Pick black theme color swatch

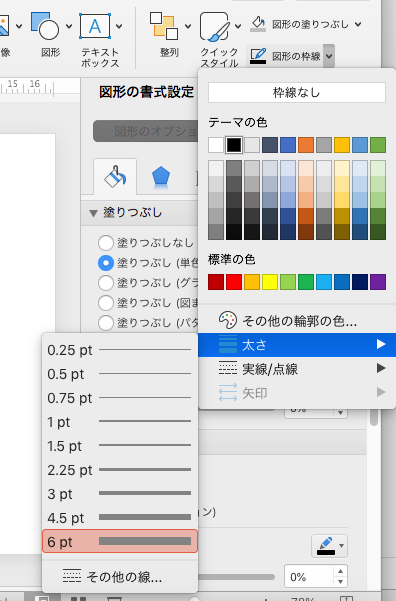pos(234,145)
